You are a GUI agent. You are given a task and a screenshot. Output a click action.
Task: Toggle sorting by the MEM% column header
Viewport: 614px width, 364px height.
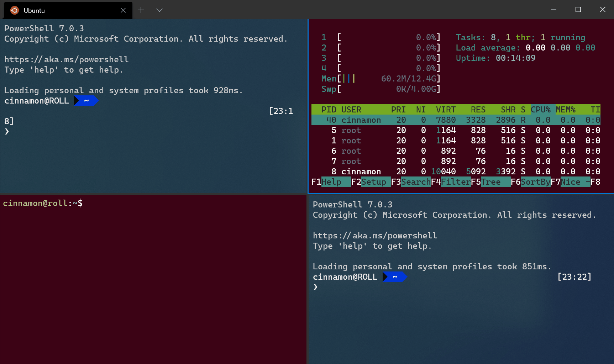pyautogui.click(x=566, y=110)
